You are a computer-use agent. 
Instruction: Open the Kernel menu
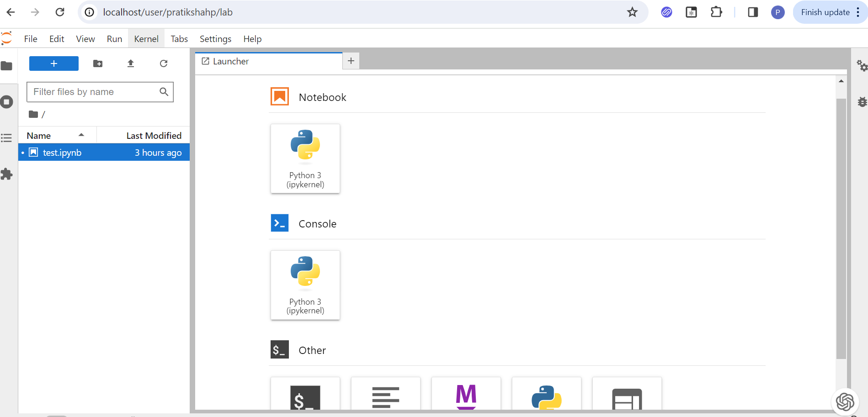[146, 39]
